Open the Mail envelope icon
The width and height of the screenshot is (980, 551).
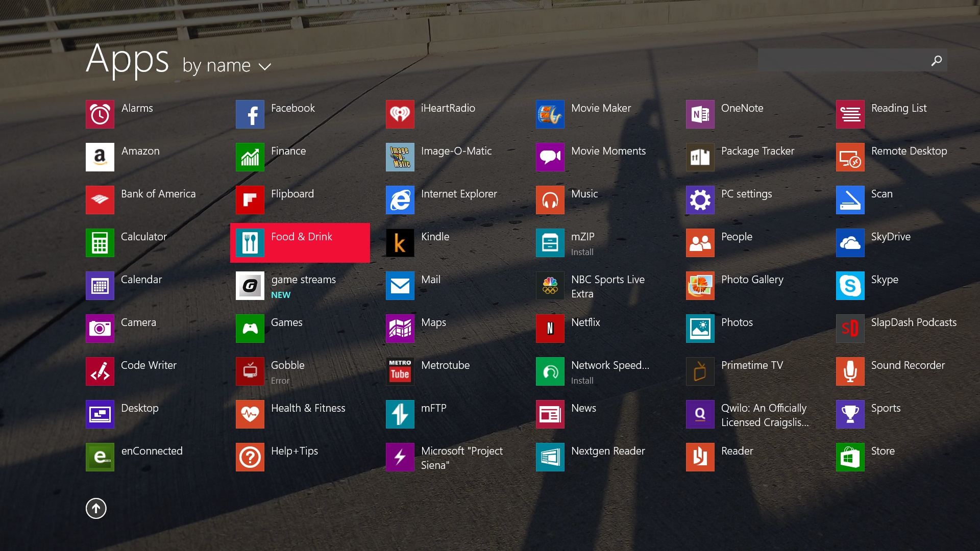400,286
